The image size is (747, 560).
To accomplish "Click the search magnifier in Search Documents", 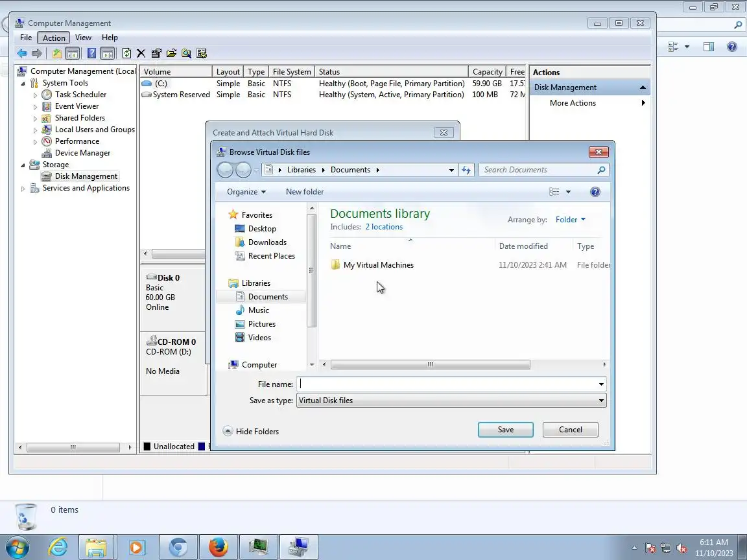I will coord(601,170).
